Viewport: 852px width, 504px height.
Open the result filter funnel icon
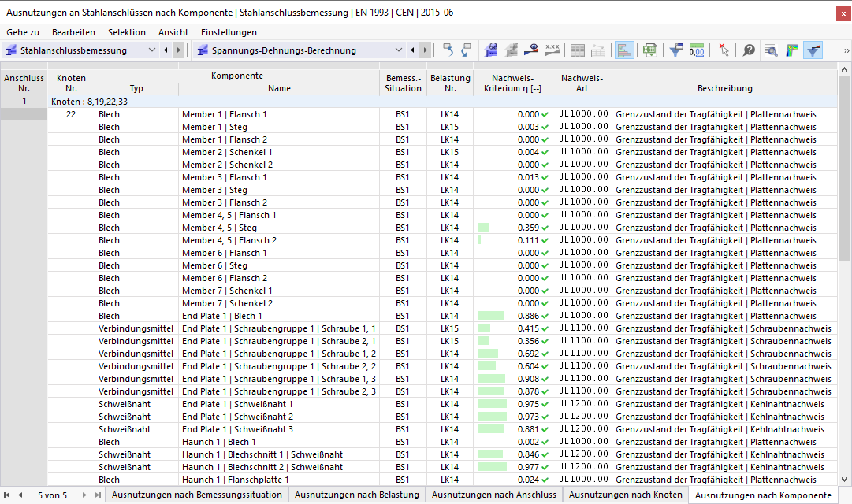tap(676, 50)
